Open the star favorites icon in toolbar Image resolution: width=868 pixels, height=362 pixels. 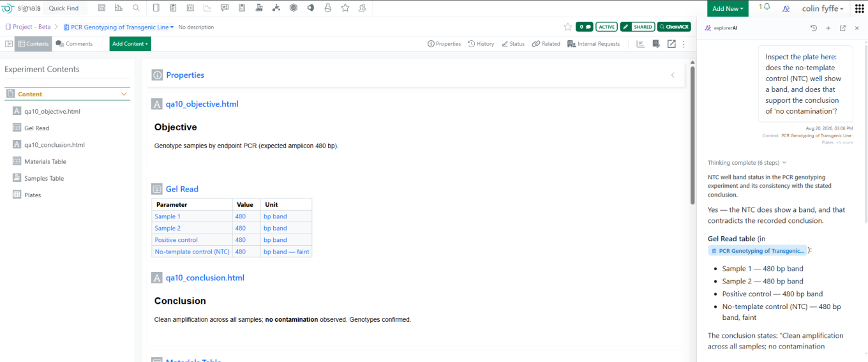pyautogui.click(x=345, y=8)
